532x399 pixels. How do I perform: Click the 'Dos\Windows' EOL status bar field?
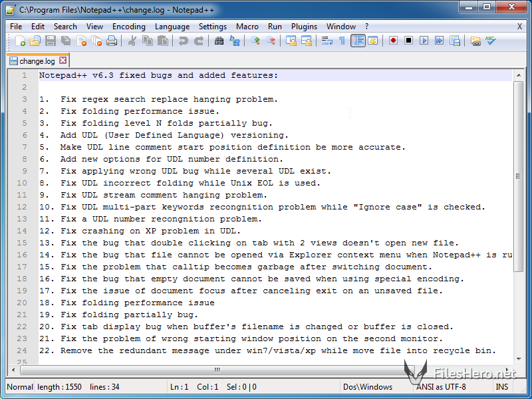click(368, 387)
